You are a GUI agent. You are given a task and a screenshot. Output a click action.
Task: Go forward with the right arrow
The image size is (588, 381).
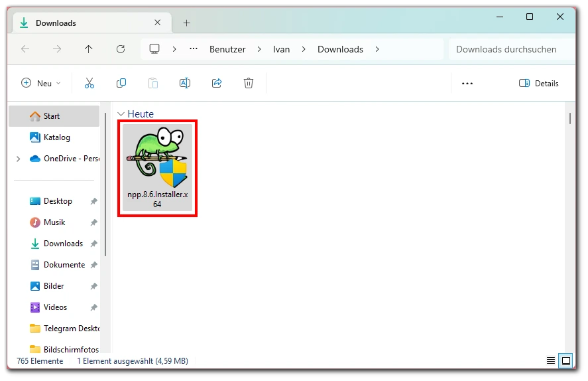[x=57, y=49]
